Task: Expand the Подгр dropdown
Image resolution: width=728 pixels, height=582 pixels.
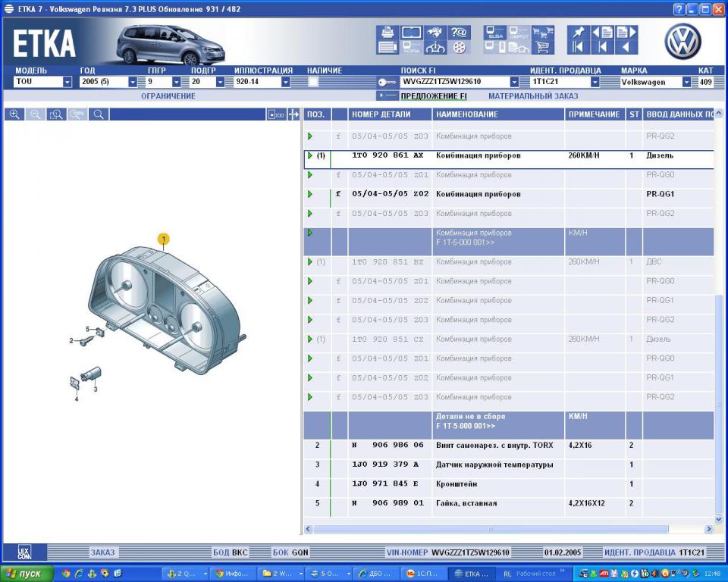Action: click(221, 82)
